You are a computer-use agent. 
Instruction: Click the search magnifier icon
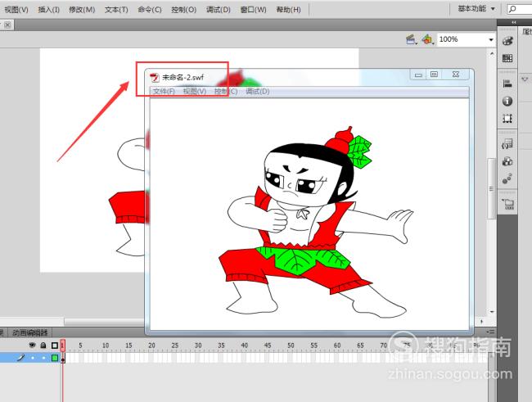pos(512,9)
